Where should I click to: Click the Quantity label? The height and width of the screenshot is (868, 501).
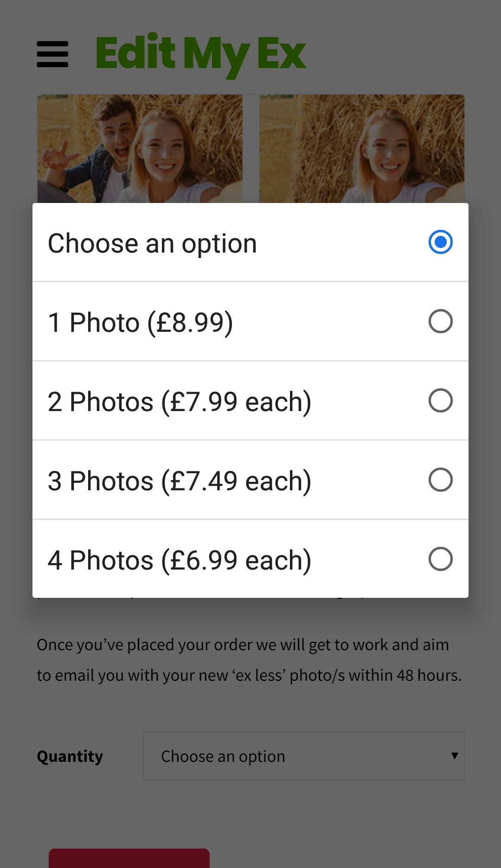[x=70, y=756]
